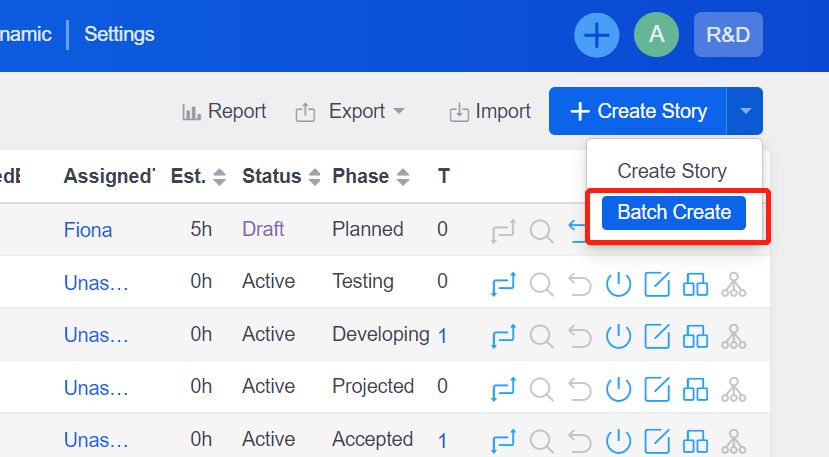Screen dimensions: 829x457
Task: Click the change icon in Accepted row
Action: [503, 442]
